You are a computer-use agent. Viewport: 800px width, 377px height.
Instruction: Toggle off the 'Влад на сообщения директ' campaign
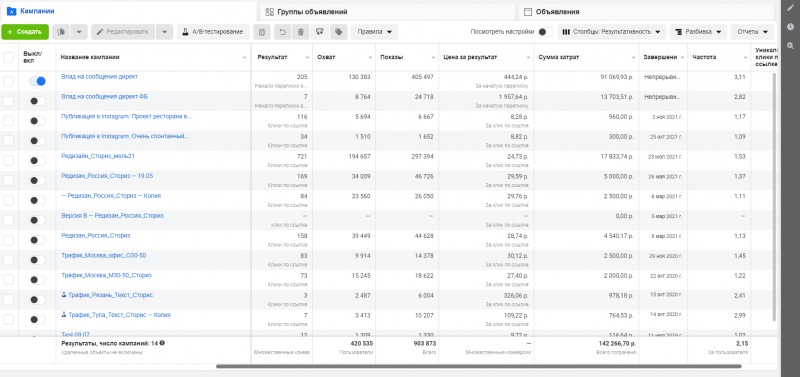[37, 81]
